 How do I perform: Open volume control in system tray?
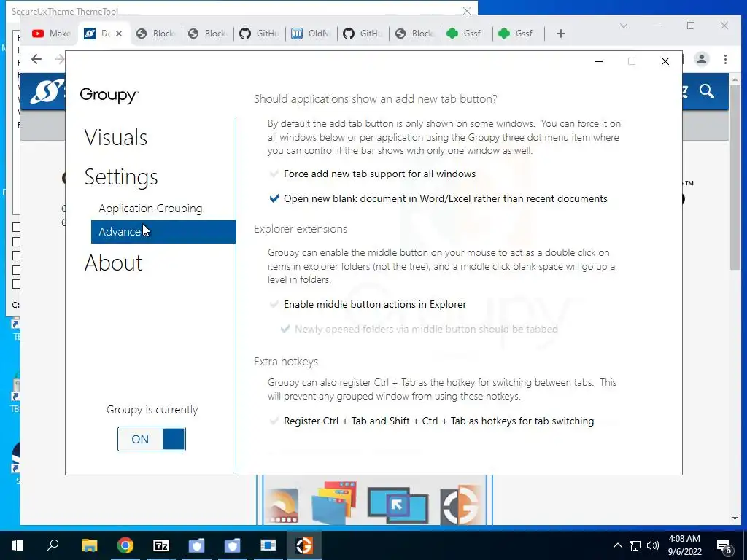pyautogui.click(x=653, y=545)
